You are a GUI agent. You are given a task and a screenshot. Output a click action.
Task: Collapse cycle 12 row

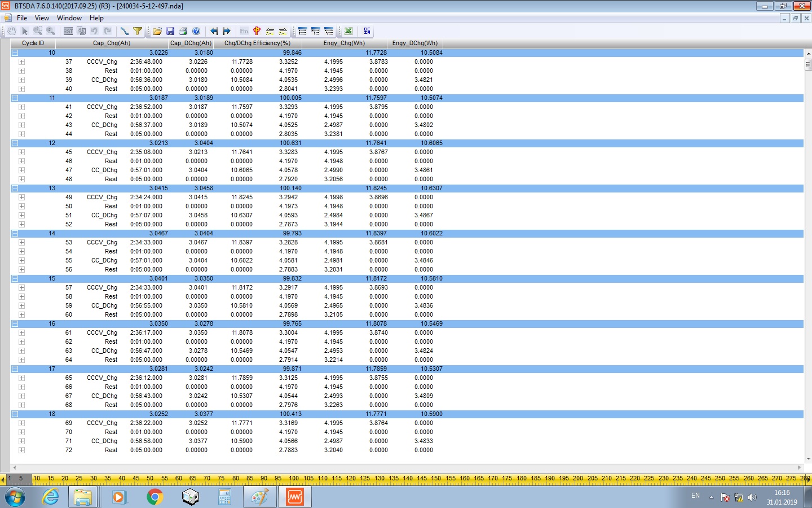[15, 143]
